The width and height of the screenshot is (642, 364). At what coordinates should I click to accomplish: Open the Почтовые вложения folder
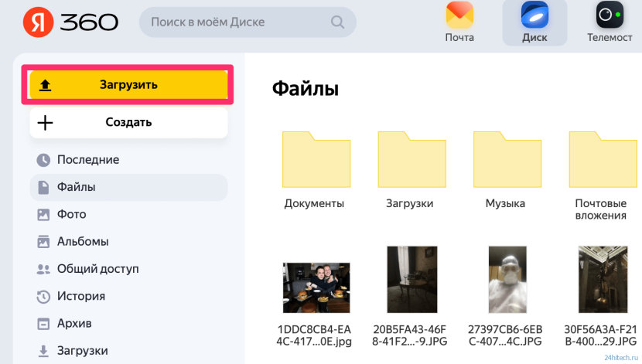(600, 158)
